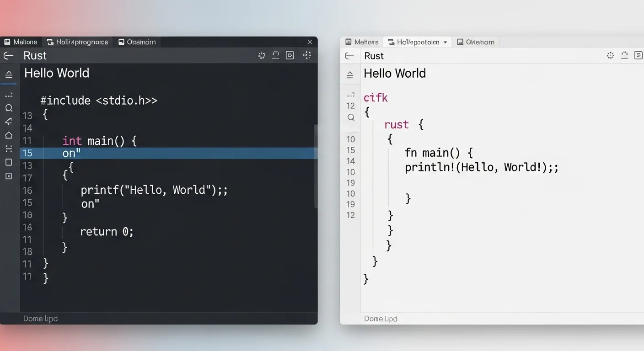Select the search magnifier icon in the dark sidebar
The width and height of the screenshot is (644, 351).
tap(9, 108)
